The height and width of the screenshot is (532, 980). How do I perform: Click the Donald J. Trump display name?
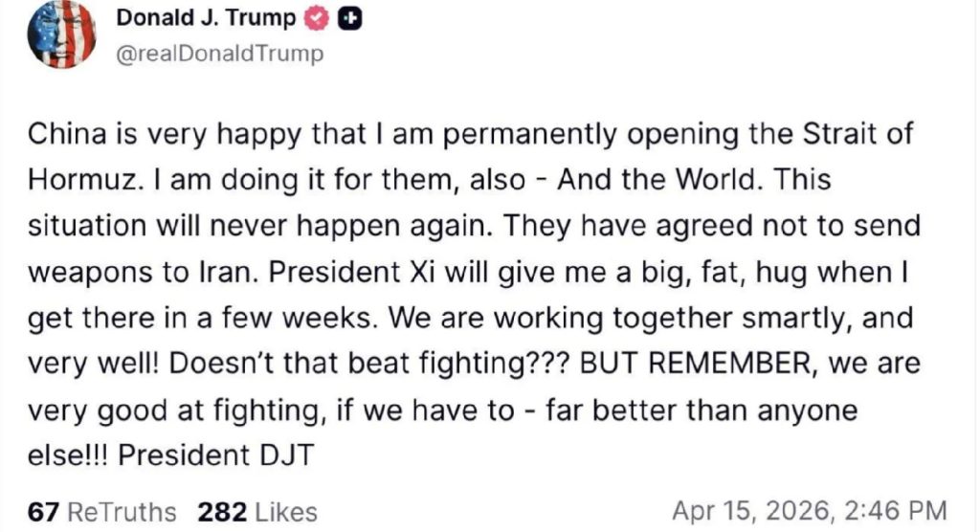point(206,18)
